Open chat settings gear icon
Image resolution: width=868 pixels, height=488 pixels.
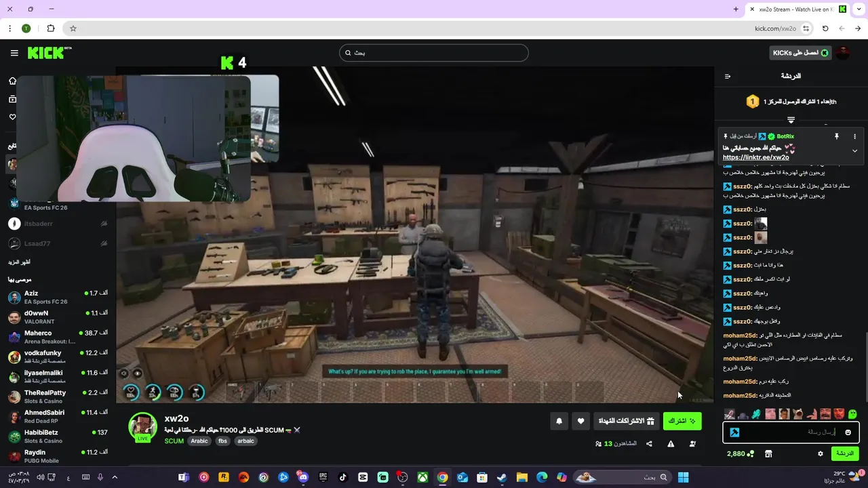[820, 453]
